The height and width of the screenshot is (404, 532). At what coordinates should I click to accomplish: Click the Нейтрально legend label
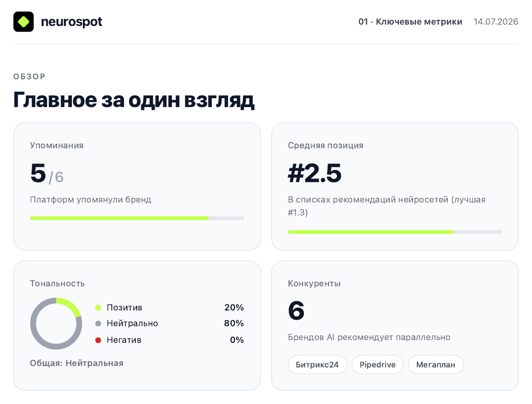tap(133, 323)
